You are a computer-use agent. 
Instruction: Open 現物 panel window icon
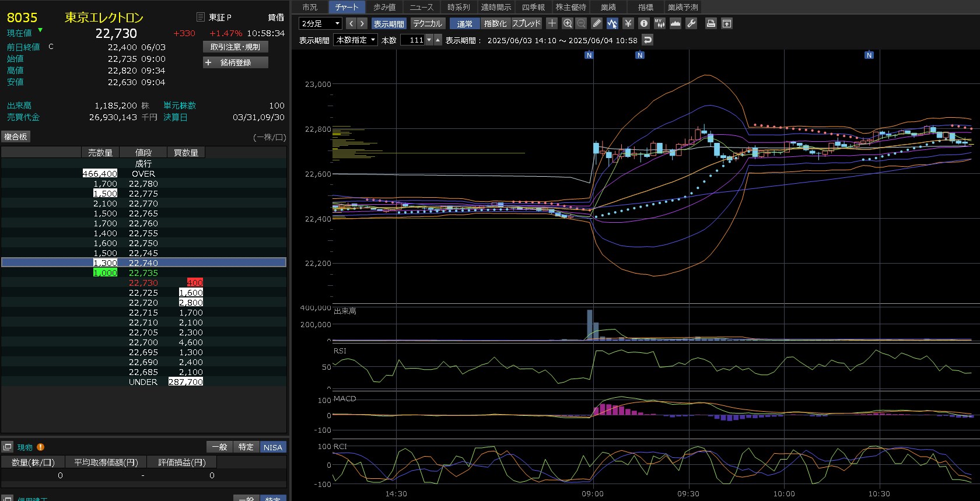[8, 447]
